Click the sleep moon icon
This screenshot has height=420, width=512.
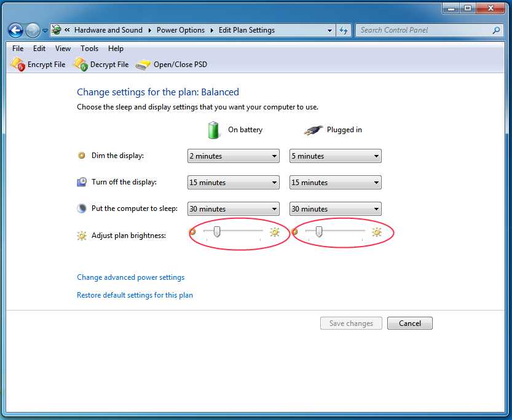pyautogui.click(x=82, y=208)
